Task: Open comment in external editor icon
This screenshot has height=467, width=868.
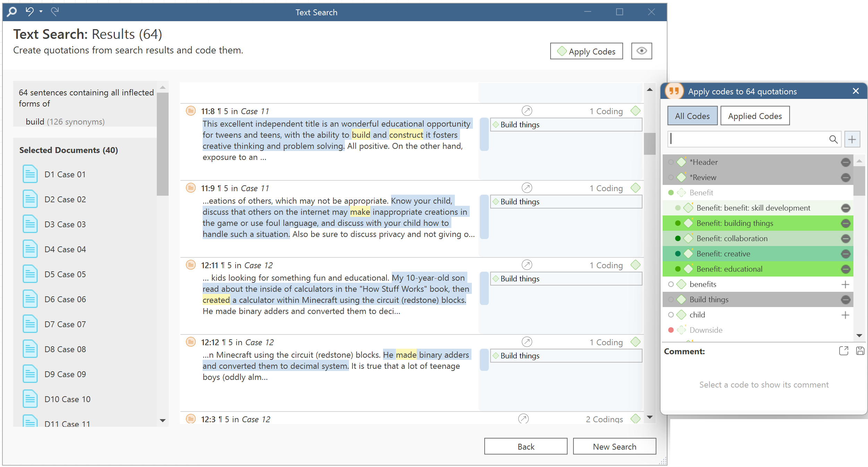Action: (x=844, y=351)
